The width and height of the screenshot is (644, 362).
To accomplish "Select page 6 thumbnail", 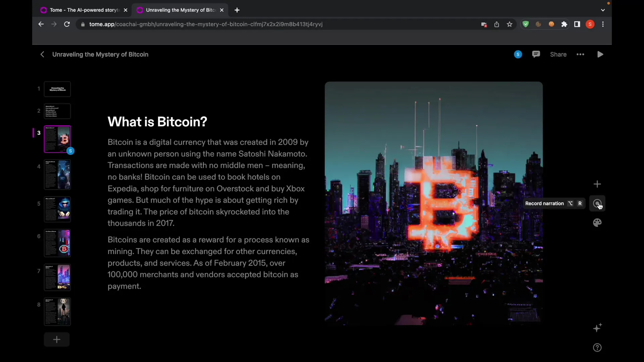I will [57, 243].
